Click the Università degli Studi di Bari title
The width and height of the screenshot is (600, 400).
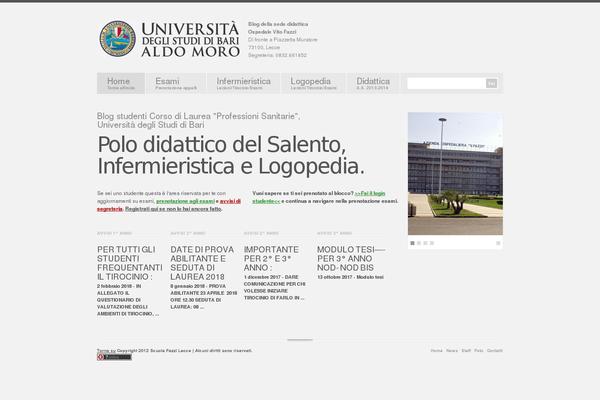[190, 39]
